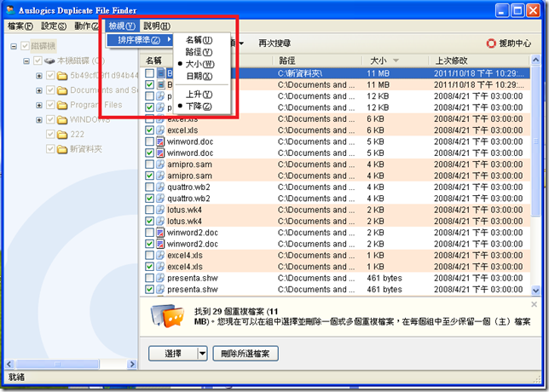Screen dimensions: 549x392
Task: Open the 設定(S) menu
Action: pyautogui.click(x=53, y=26)
